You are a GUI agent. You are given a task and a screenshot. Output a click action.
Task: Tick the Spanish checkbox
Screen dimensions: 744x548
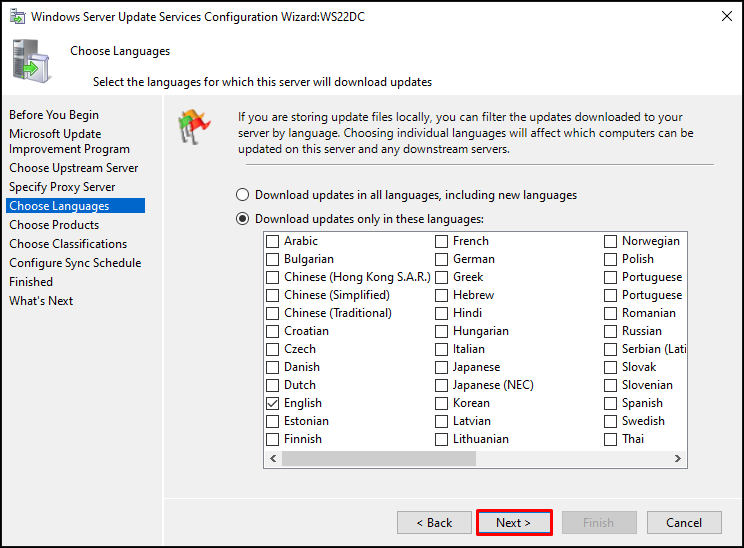tap(610, 404)
